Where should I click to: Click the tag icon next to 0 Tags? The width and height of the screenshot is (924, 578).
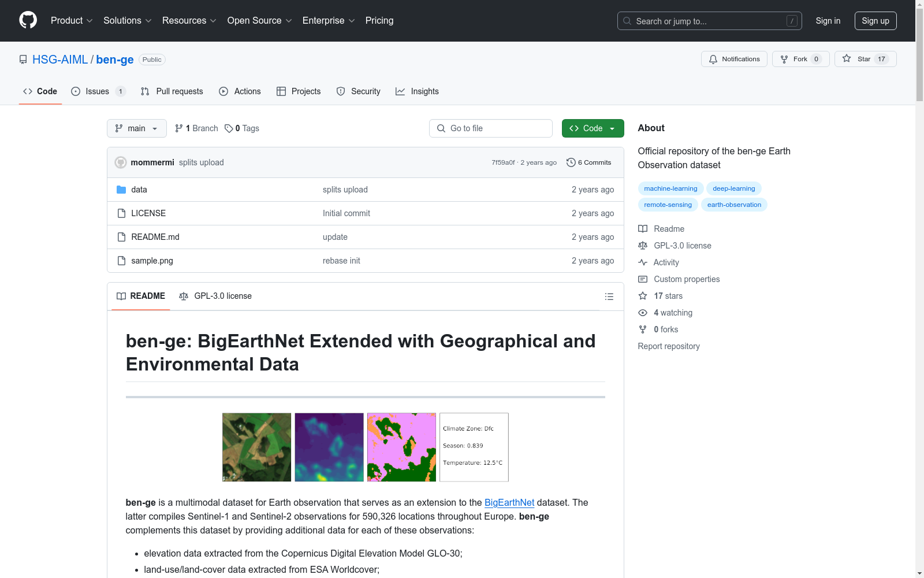[x=229, y=128]
